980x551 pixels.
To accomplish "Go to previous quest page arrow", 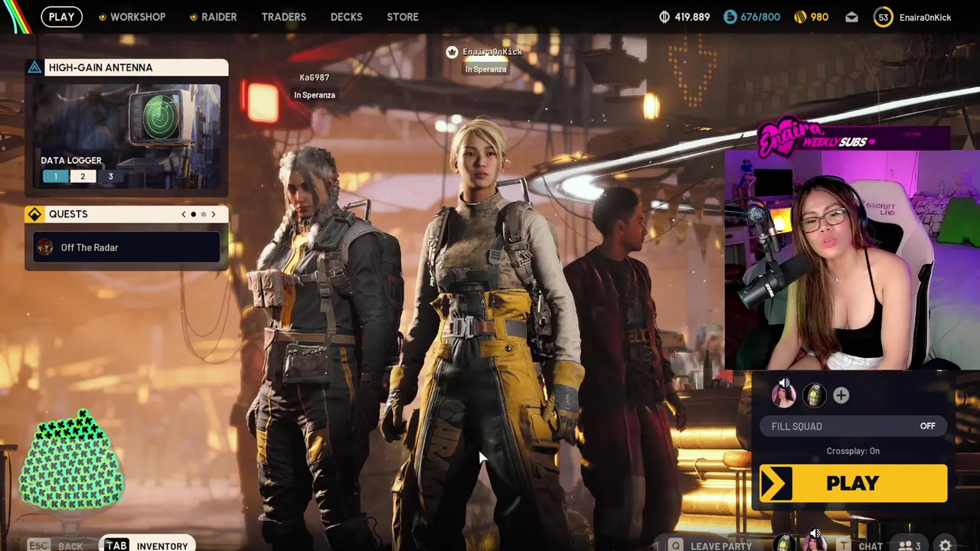I will (184, 214).
